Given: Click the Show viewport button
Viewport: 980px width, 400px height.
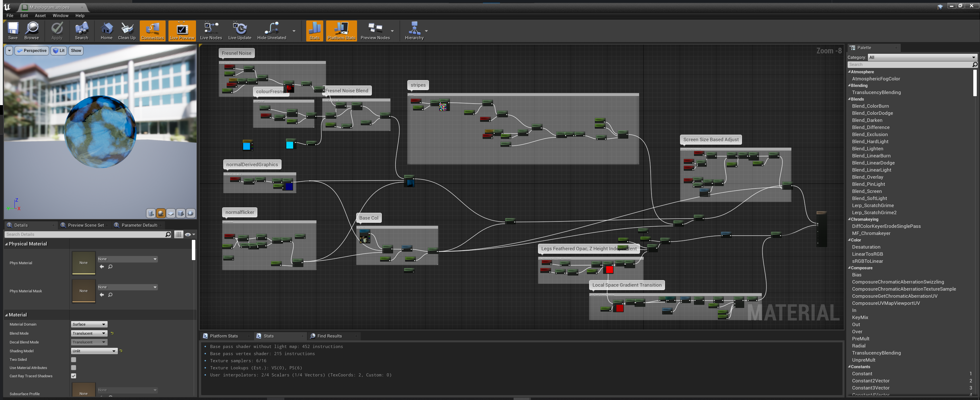Looking at the screenshot, I should (x=76, y=51).
